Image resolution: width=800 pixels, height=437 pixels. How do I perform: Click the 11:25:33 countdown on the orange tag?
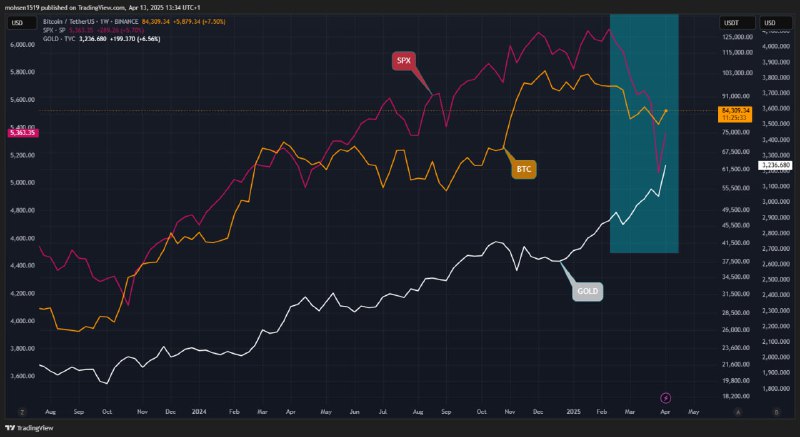[x=735, y=118]
